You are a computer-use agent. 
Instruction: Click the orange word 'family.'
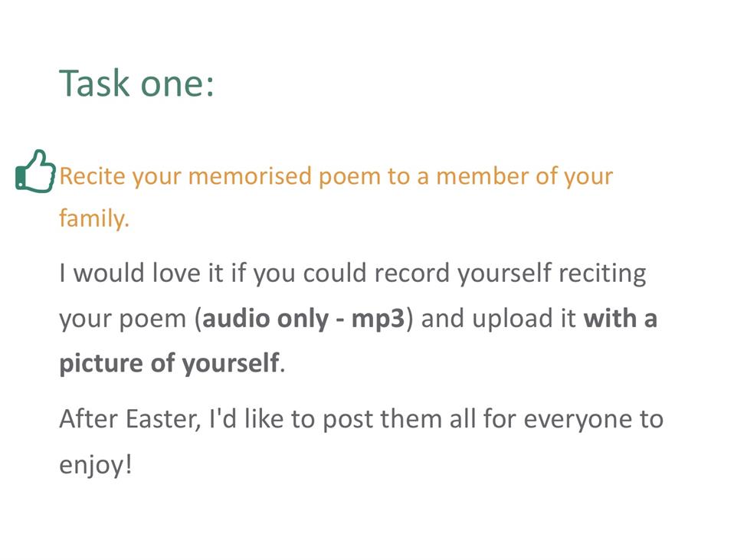(94, 218)
